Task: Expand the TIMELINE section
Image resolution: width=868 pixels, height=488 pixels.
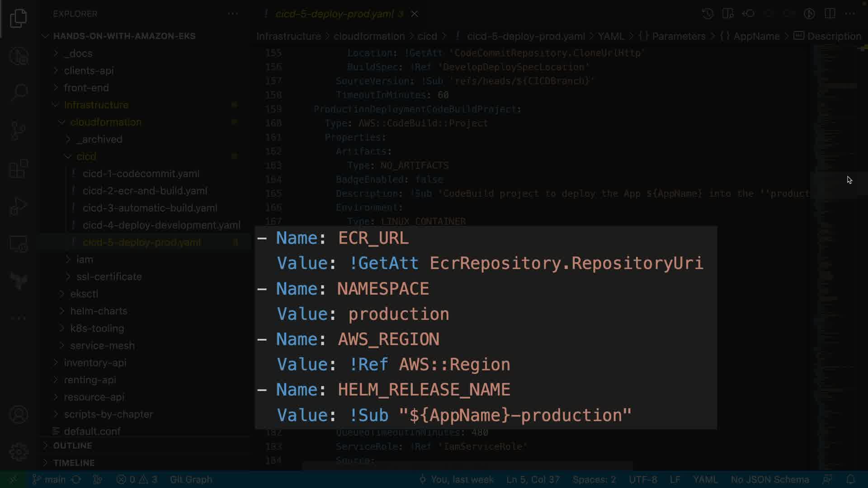Action: tap(74, 463)
